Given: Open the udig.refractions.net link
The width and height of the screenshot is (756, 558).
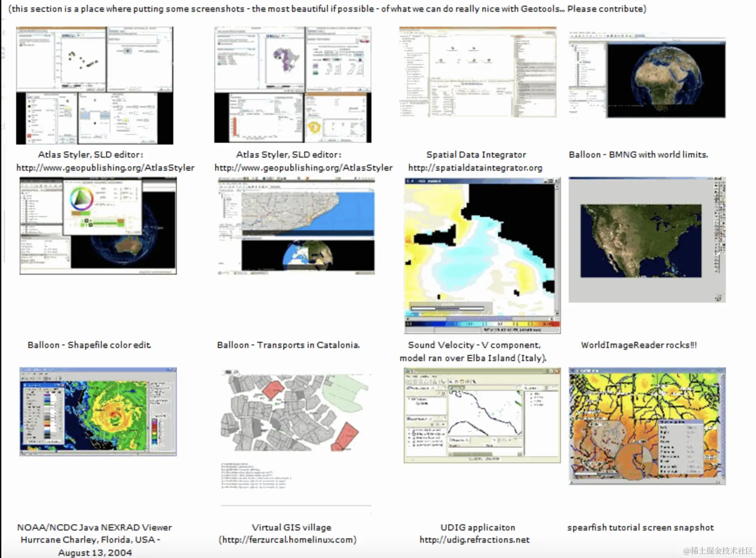Looking at the screenshot, I should point(474,540).
